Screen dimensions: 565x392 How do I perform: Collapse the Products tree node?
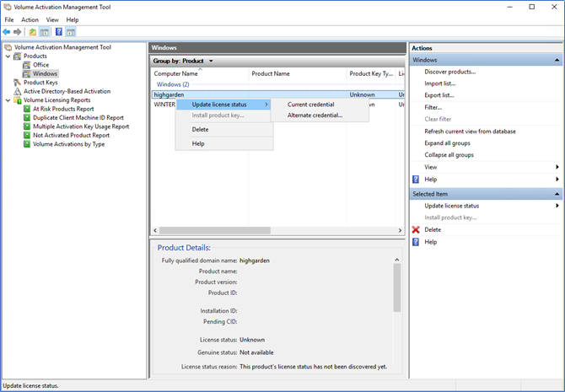[x=8, y=56]
